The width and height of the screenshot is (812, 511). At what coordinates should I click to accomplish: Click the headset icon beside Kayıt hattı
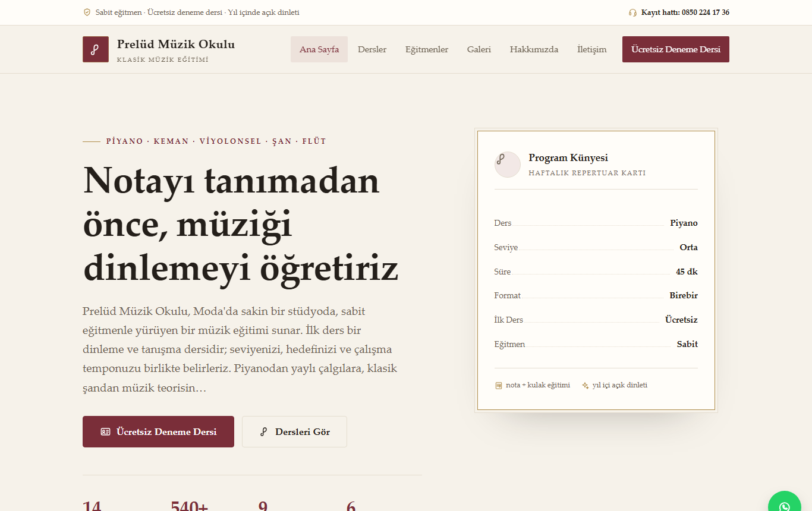coord(632,12)
